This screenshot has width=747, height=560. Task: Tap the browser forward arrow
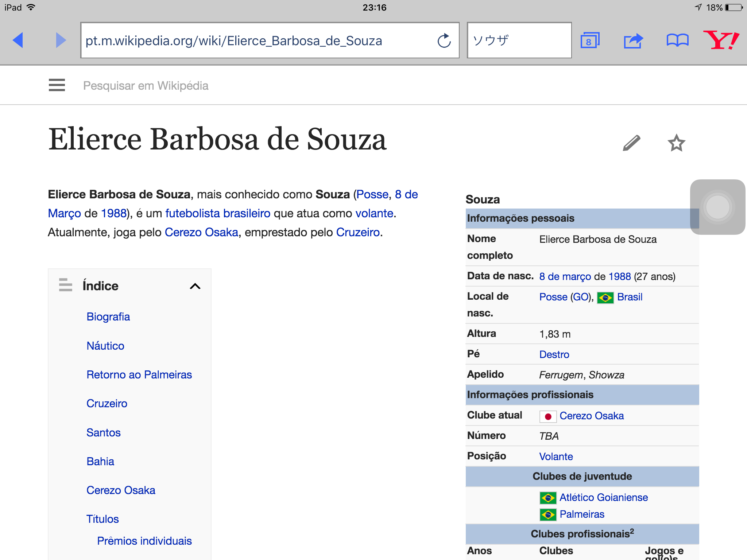point(61,40)
